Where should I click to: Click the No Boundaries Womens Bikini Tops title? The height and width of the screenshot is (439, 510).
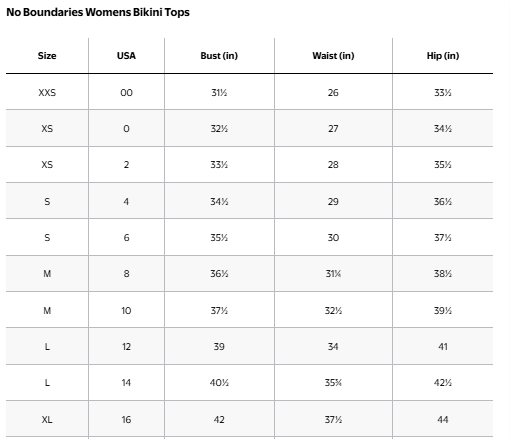[x=98, y=12]
